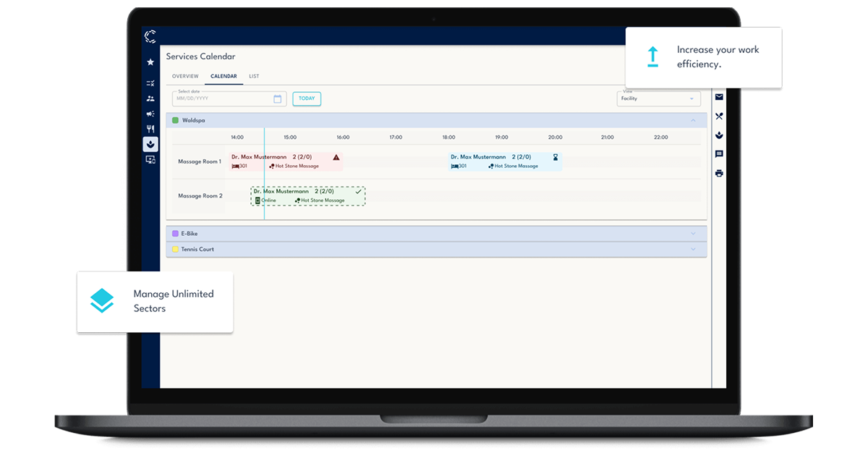Image resolution: width=868 pixels, height=456 pixels.
Task: Open the guests people sidebar icon
Action: (x=150, y=98)
